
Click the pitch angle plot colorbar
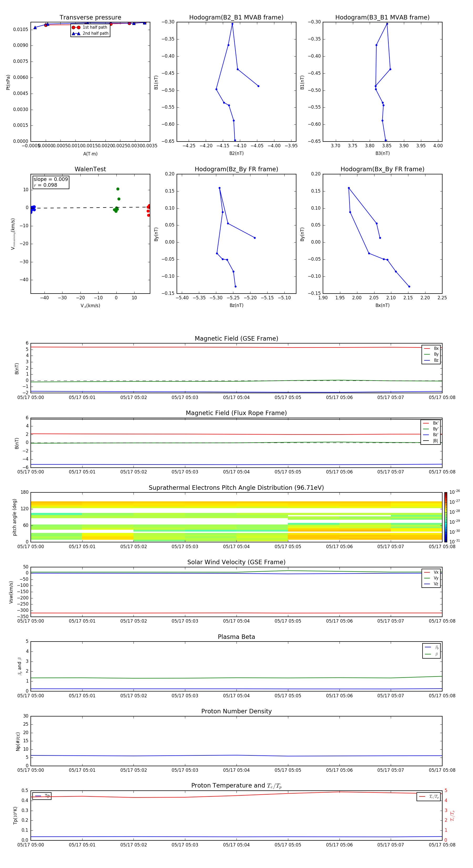445,517
